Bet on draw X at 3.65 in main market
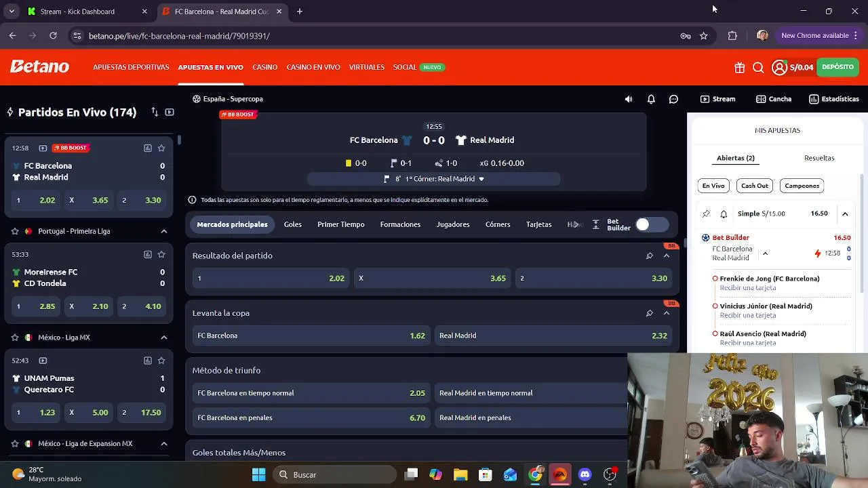Image resolution: width=868 pixels, height=488 pixels. tap(433, 279)
